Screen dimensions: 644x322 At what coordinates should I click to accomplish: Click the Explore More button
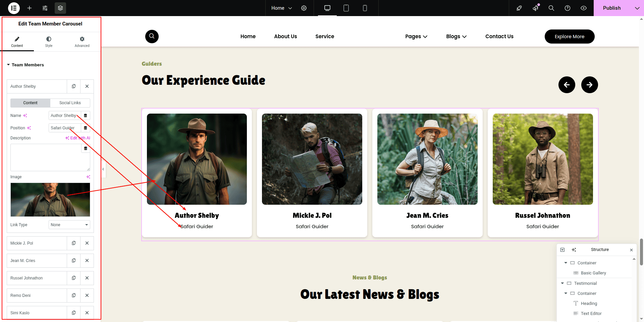(569, 37)
